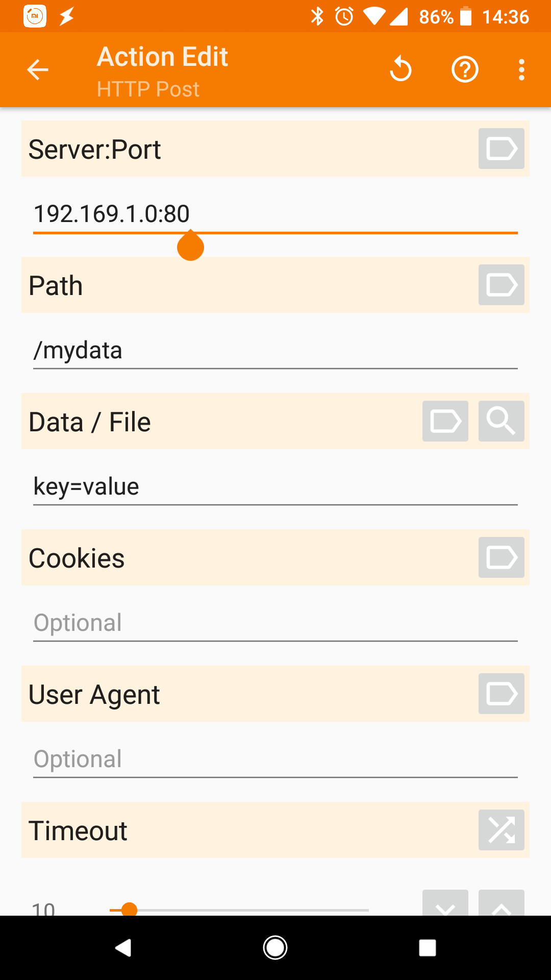Tap the variable tag icon for User Agent
Screen dimensions: 551x980
501,694
